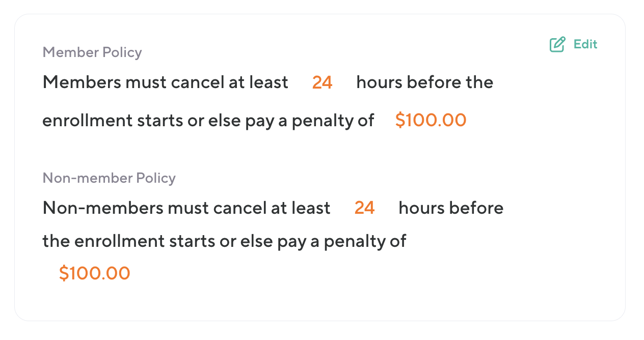644x340 pixels.
Task: Click the green Edit text label
Action: pos(585,44)
